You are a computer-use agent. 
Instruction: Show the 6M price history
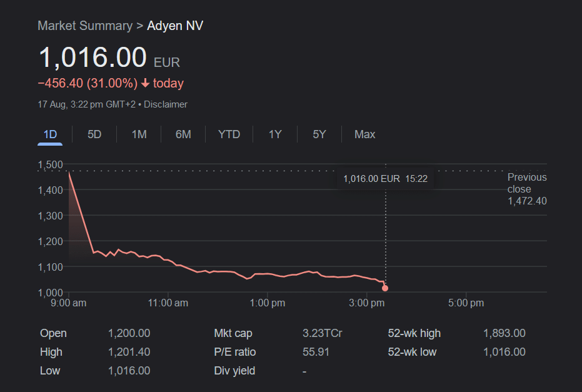pos(183,134)
